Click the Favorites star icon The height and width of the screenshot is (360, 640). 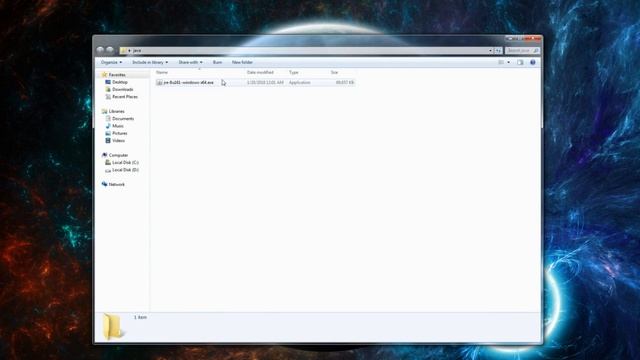(104, 75)
